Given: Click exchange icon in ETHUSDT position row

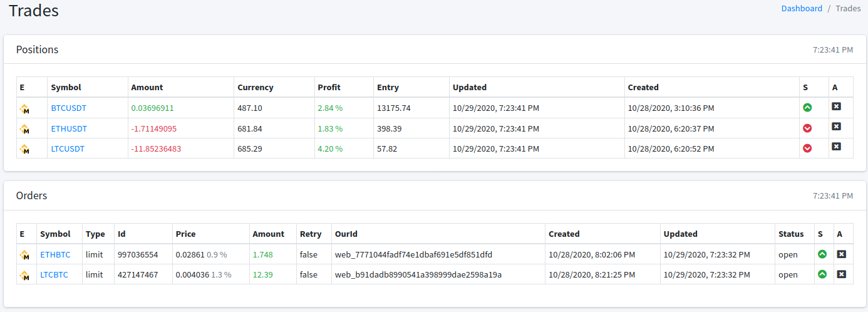Looking at the screenshot, I should (x=24, y=129).
